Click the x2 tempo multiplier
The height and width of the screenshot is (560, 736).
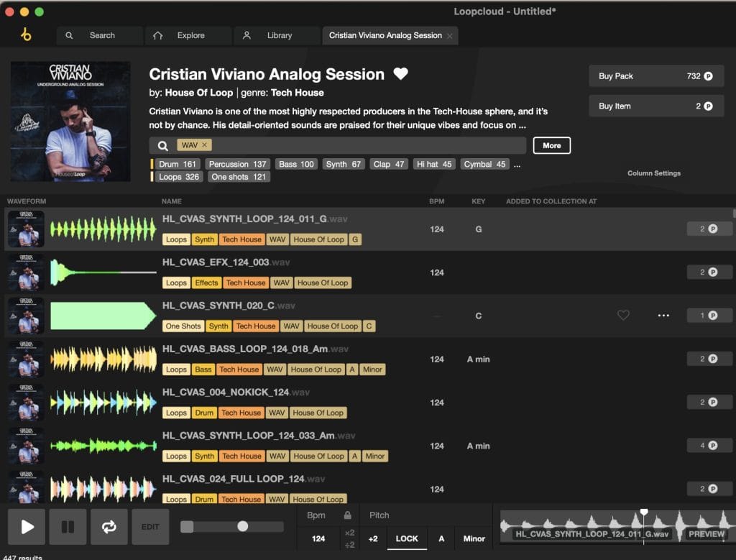click(x=350, y=533)
